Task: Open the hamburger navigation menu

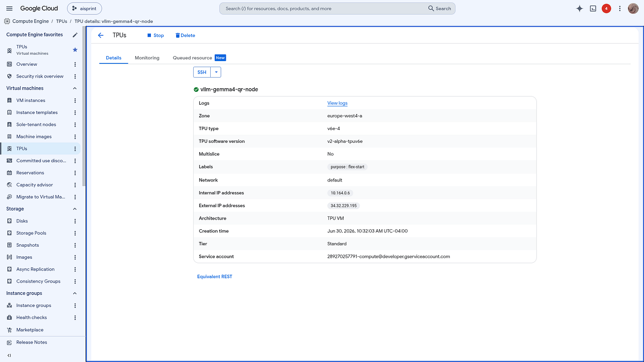Action: pos(9,8)
